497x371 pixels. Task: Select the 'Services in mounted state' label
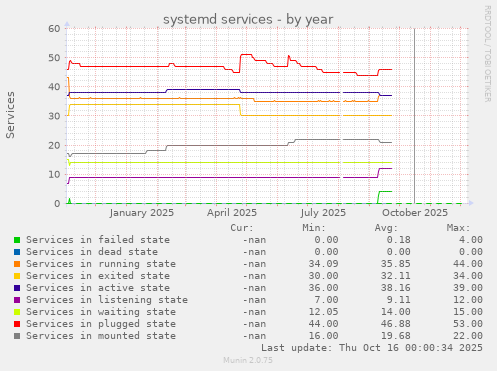coord(101,336)
